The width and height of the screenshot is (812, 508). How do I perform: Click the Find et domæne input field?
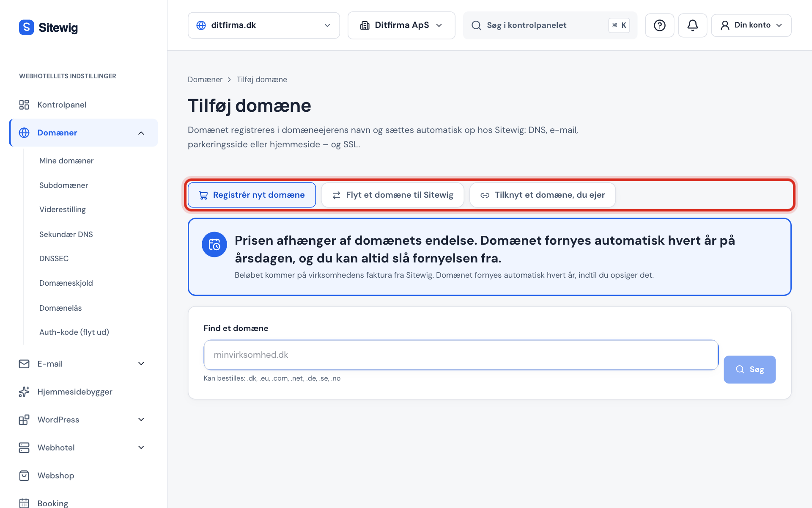[461, 355]
